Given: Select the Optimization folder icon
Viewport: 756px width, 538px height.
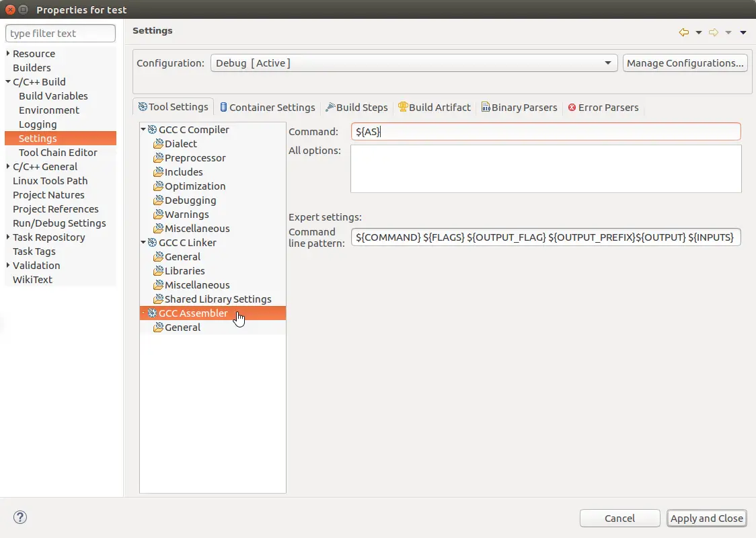Looking at the screenshot, I should pyautogui.click(x=159, y=186).
